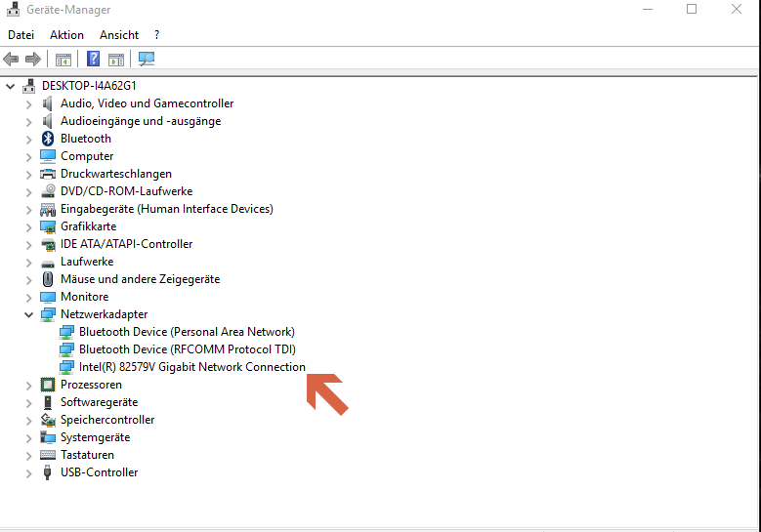Click the Back arrow toolbar icon
This screenshot has height=532, width=761.
11,60
